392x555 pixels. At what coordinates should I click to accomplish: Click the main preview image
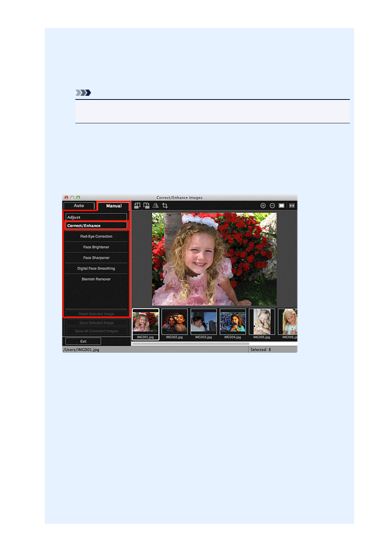point(214,259)
